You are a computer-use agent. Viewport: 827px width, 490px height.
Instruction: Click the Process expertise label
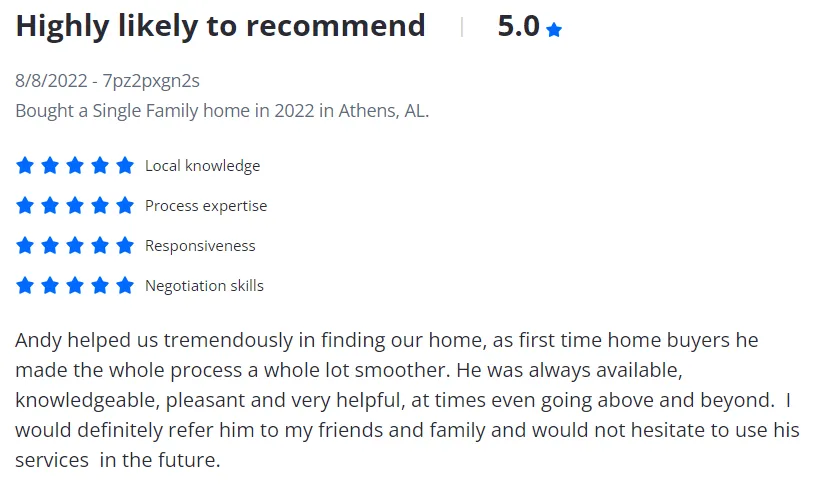point(206,206)
